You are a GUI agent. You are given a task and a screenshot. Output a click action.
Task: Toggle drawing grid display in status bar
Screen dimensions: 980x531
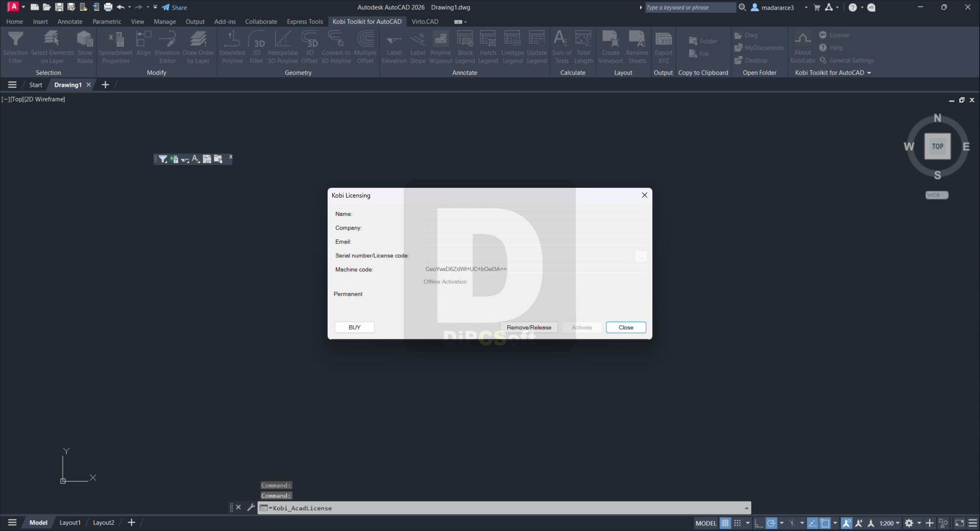pos(725,523)
